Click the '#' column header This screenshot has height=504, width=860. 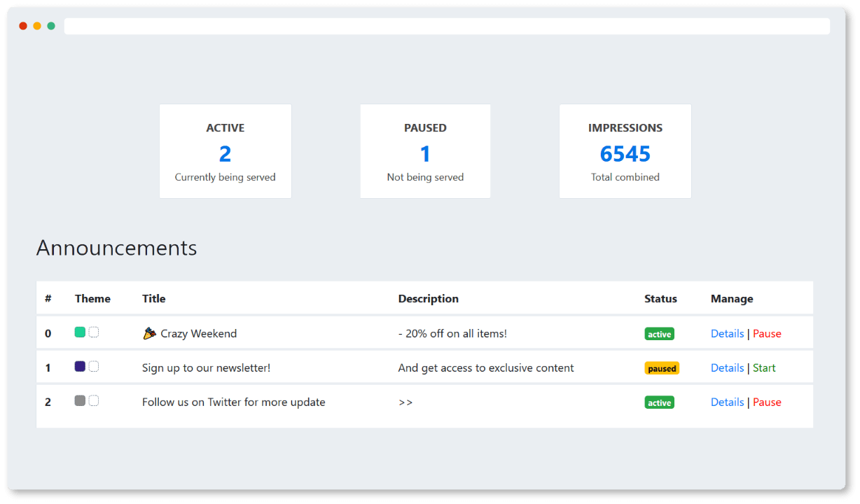[48, 299]
